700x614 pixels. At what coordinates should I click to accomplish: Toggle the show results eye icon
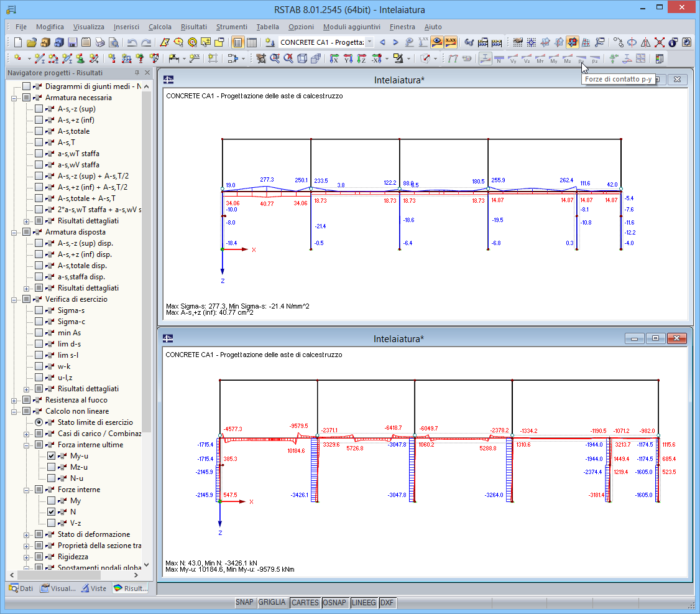click(437, 42)
